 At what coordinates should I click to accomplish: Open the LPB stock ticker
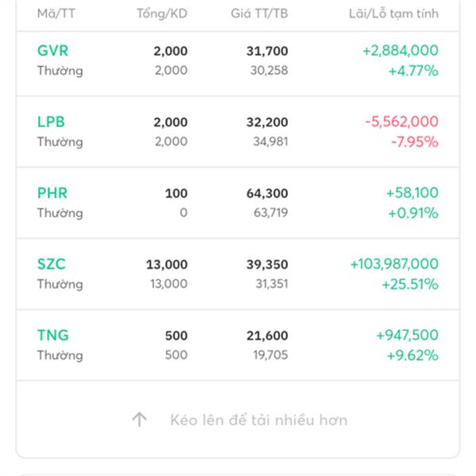coord(51,121)
